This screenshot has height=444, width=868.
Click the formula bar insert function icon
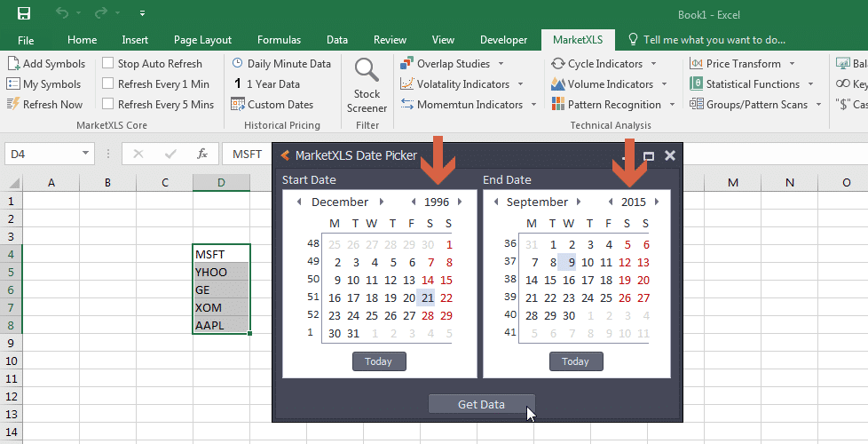[202, 154]
